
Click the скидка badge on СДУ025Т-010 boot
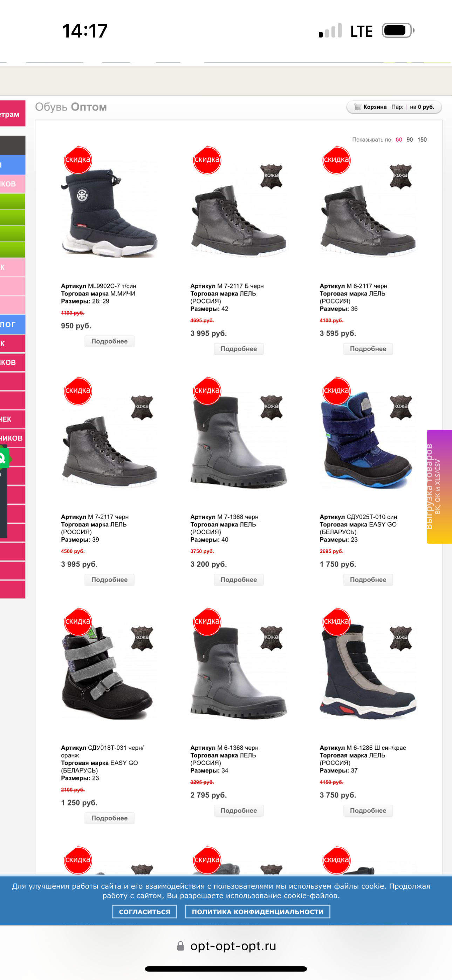(x=336, y=391)
